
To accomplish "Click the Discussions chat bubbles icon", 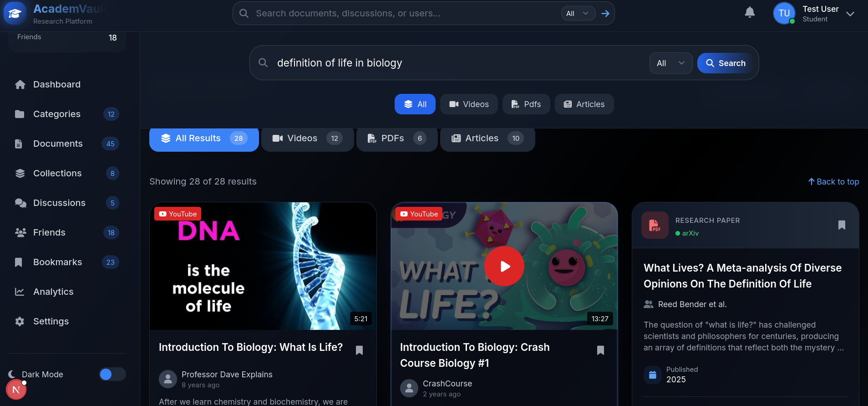I will coord(20,203).
